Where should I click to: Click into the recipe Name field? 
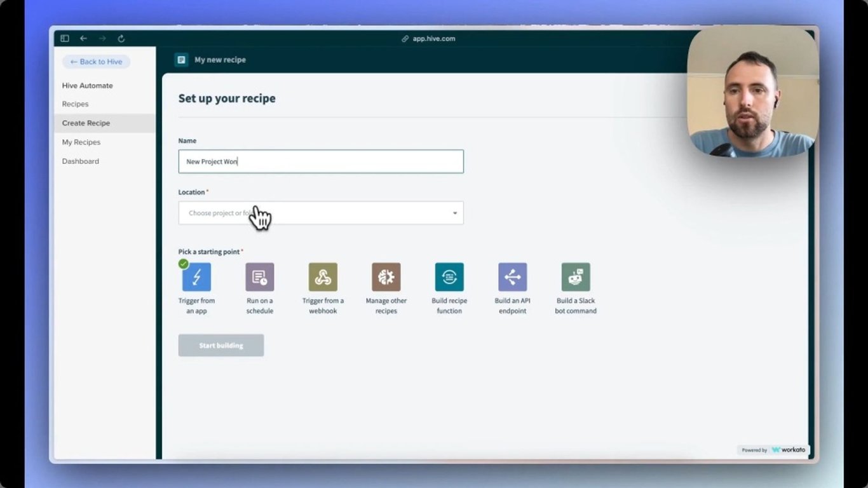(321, 161)
